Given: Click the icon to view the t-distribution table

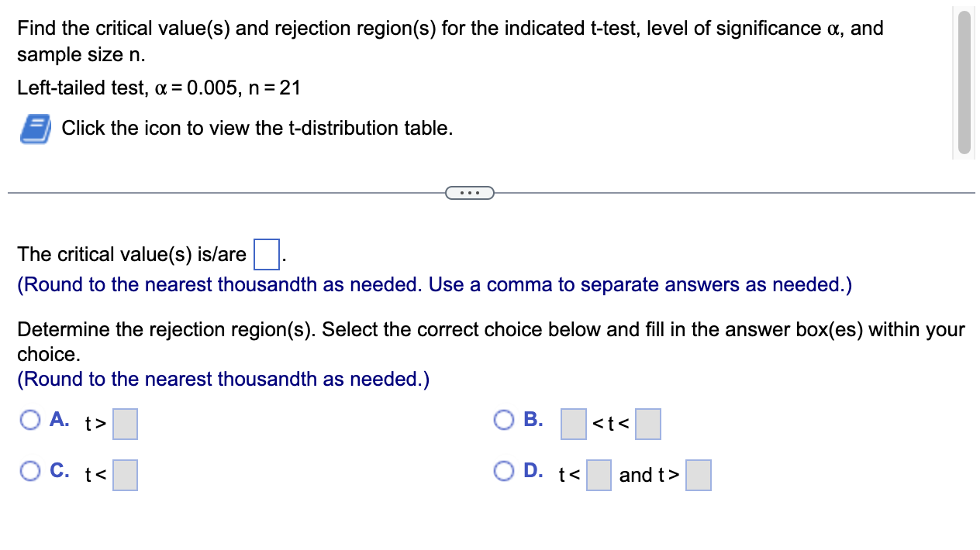Looking at the screenshot, I should 34,127.
